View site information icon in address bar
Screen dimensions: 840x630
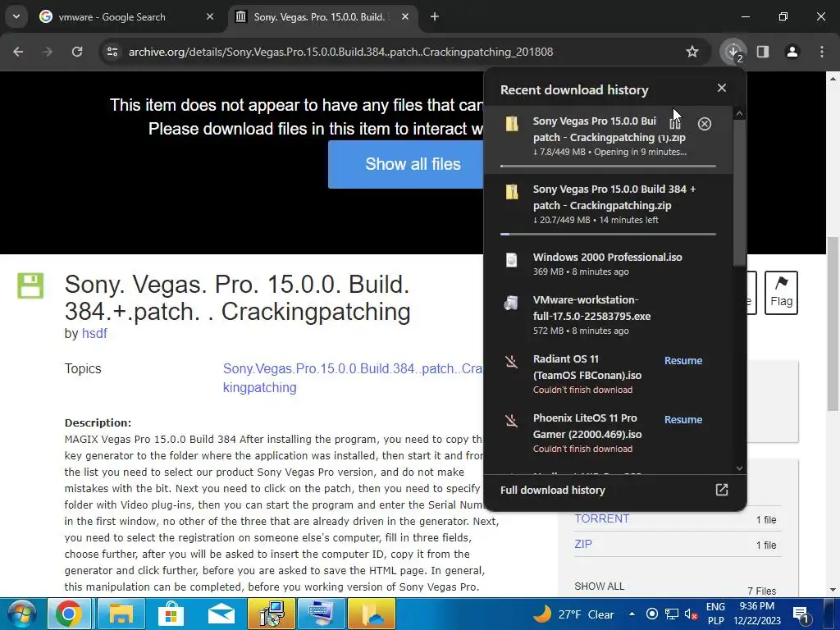tap(112, 52)
